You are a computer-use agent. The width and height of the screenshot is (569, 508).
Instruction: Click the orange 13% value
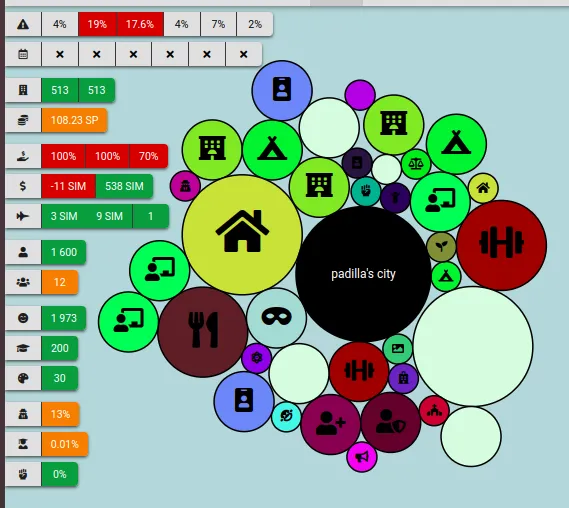[60, 414]
